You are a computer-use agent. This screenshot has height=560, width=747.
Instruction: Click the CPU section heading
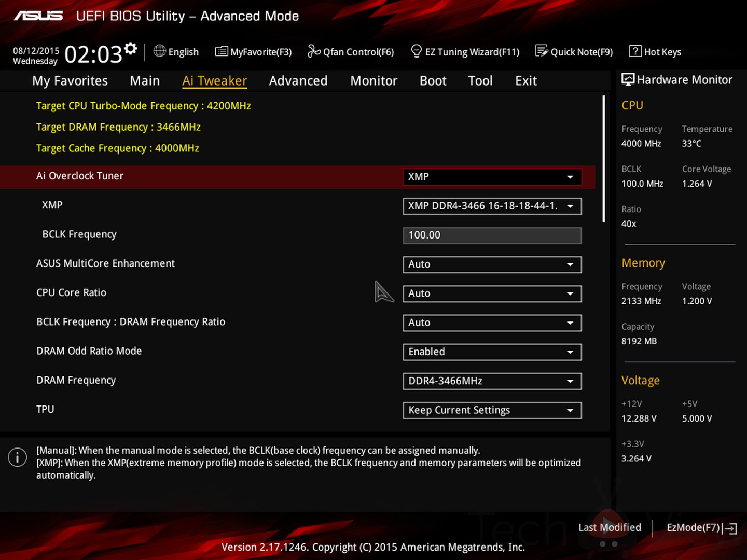(632, 105)
